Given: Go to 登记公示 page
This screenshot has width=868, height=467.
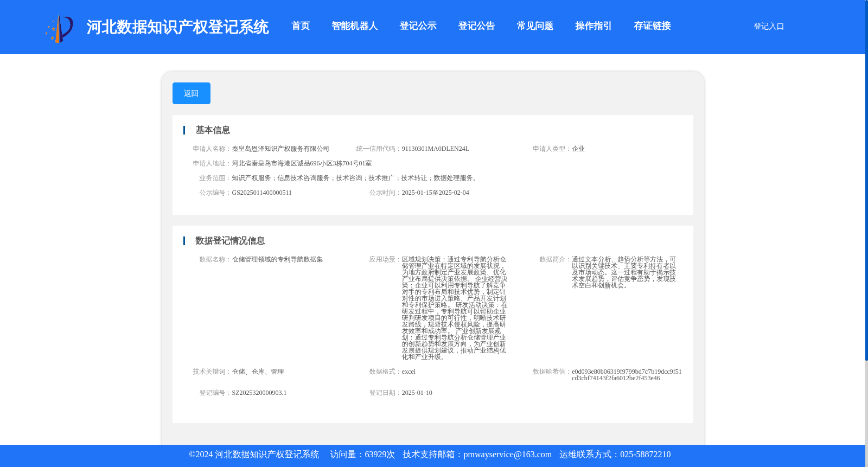Looking at the screenshot, I should click(x=418, y=26).
